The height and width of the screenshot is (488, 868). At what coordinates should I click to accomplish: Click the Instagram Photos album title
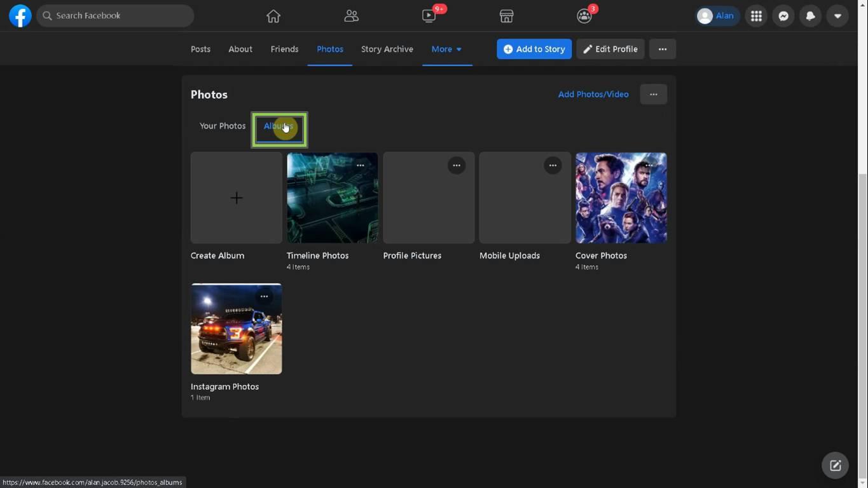coord(224,386)
